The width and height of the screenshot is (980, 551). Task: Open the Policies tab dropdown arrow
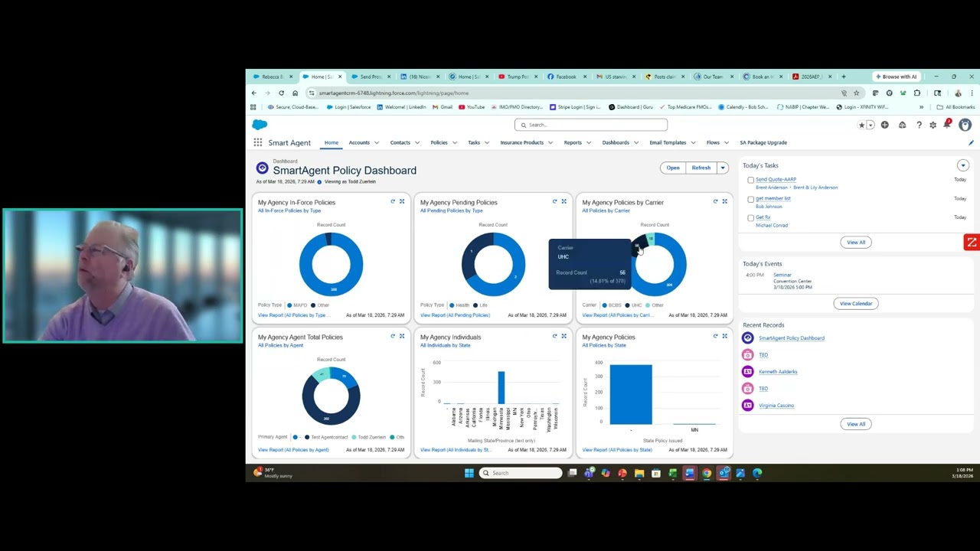point(455,142)
